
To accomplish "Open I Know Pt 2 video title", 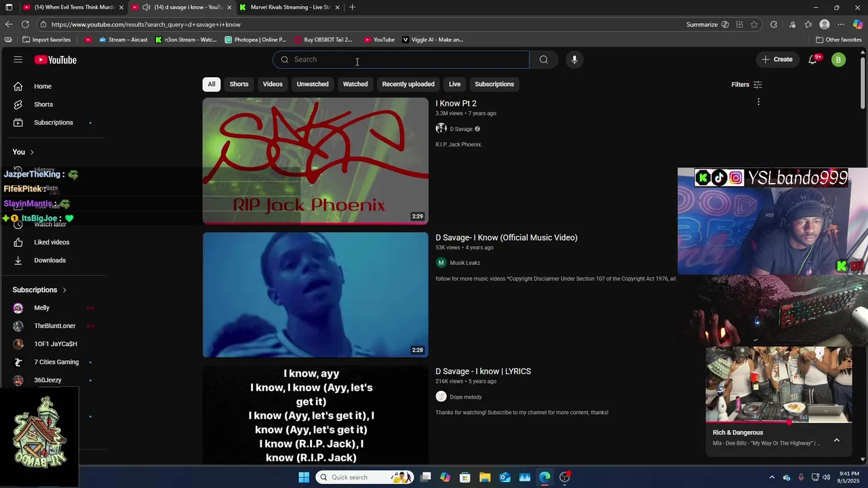I will click(x=456, y=104).
